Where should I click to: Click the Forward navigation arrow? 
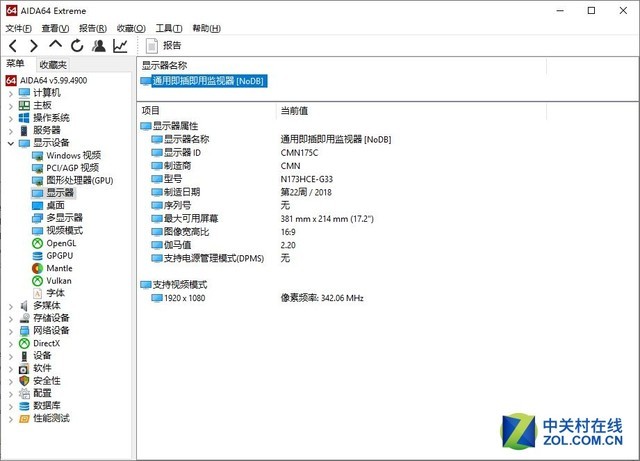coord(34,46)
